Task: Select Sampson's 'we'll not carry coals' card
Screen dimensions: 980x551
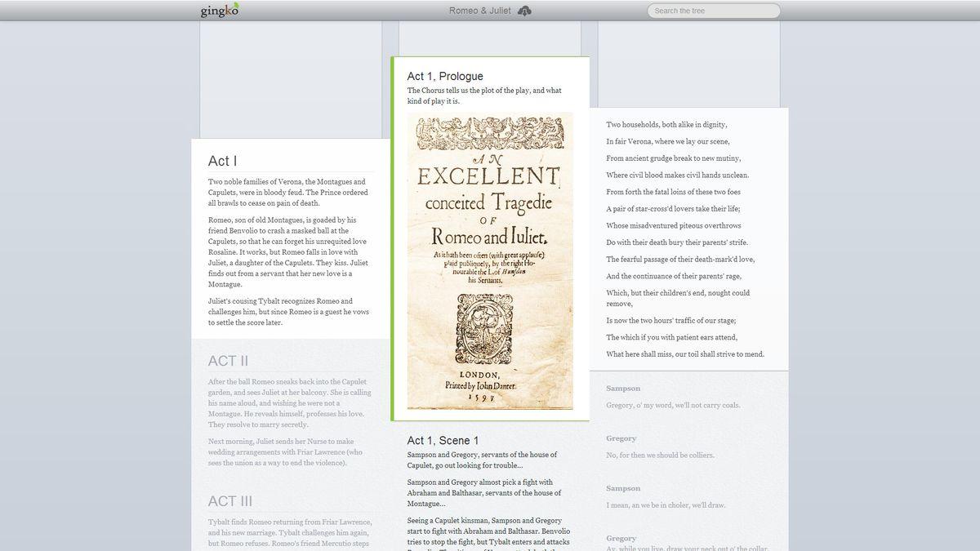Action: 688,398
